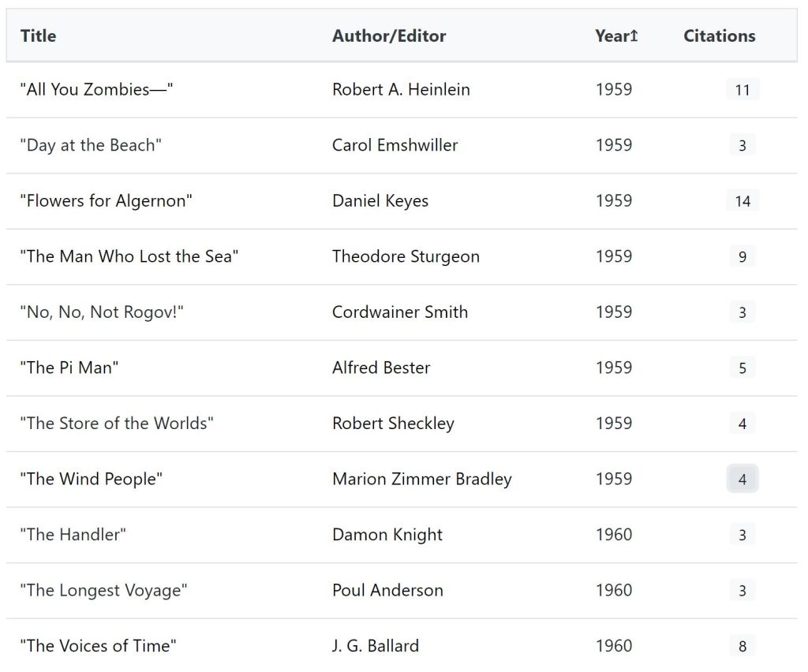Open "The Longest Voyage" entry
The width and height of the screenshot is (808, 672).
[x=103, y=591]
